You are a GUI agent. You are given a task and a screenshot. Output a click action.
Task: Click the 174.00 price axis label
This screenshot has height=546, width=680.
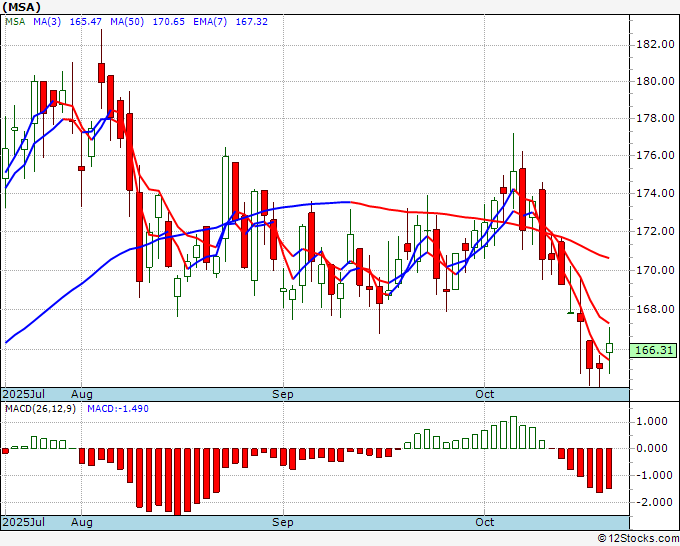655,193
